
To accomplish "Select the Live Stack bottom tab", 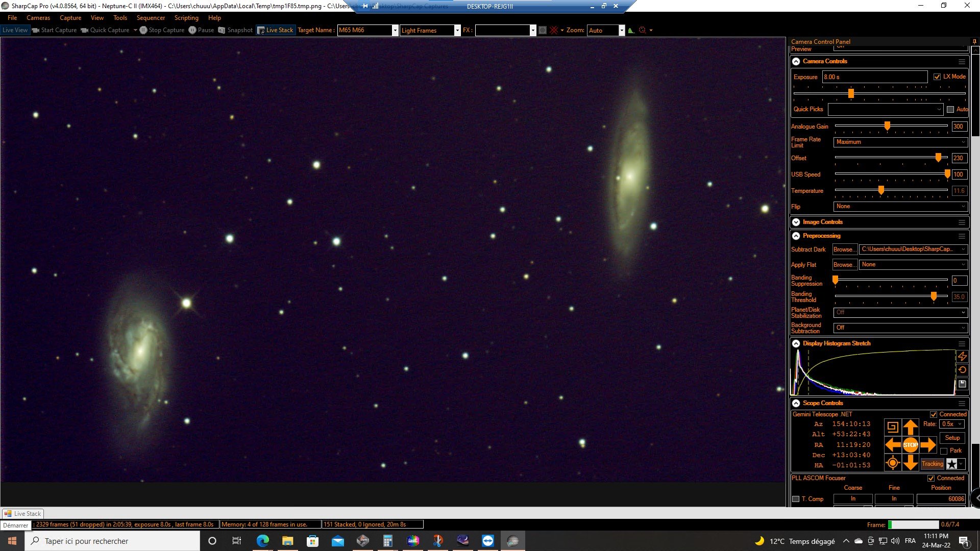I will click(23, 514).
